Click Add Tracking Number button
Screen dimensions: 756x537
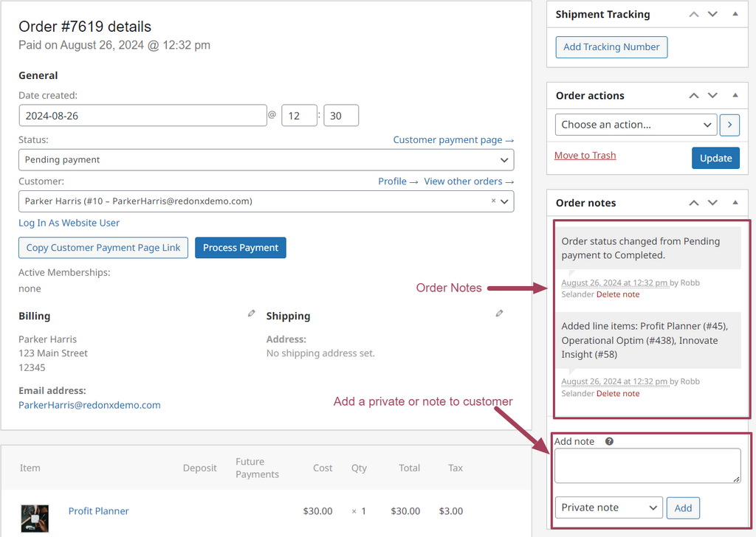click(x=611, y=47)
